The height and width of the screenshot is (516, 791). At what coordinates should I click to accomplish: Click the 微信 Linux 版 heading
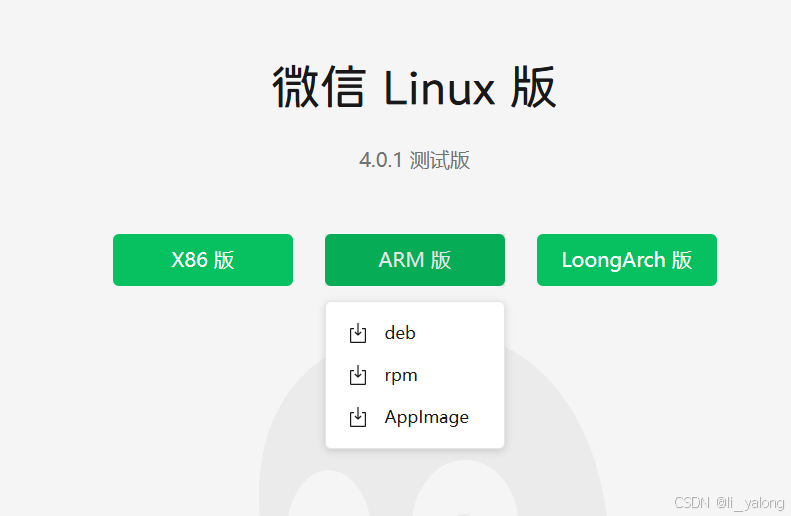click(414, 88)
